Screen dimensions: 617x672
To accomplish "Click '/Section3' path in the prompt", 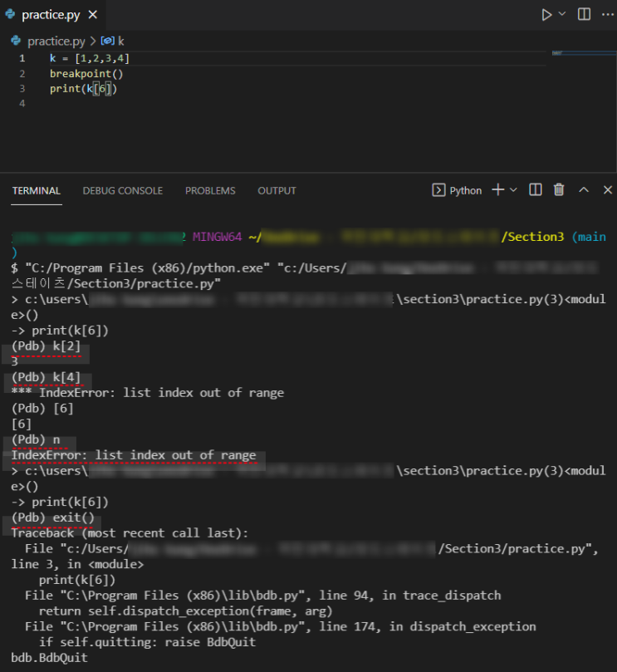I will (x=532, y=237).
